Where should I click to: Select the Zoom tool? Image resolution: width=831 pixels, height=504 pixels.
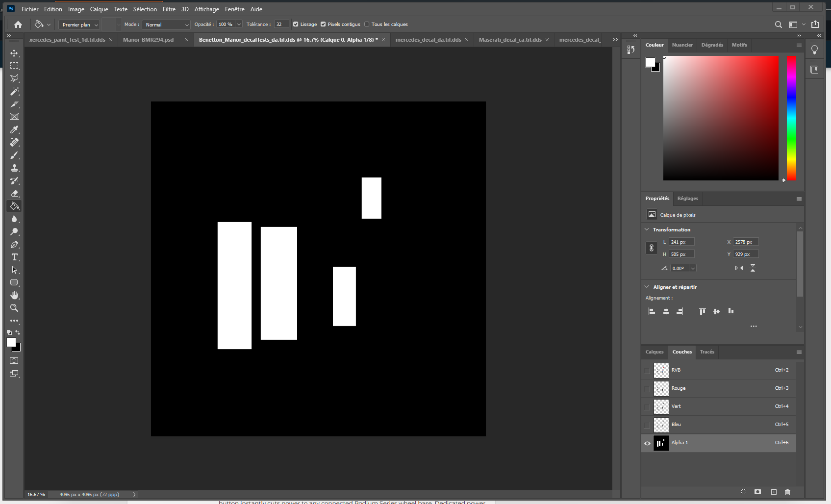coord(14,308)
